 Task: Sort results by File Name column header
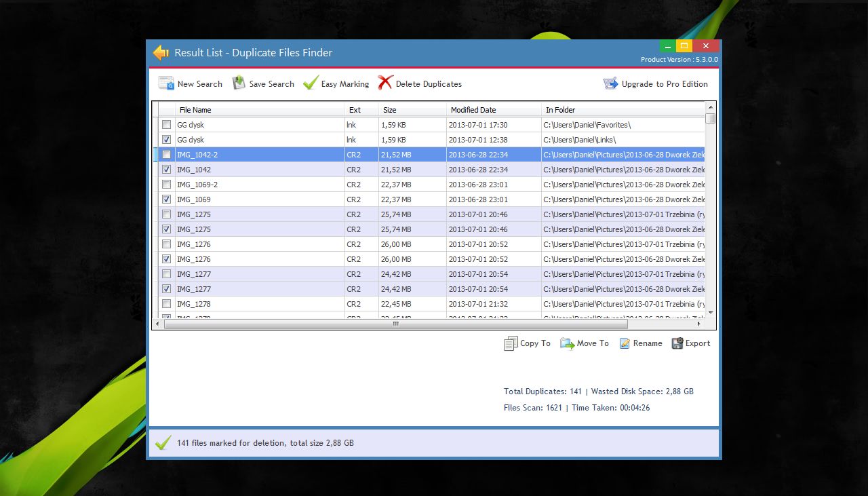(x=195, y=110)
